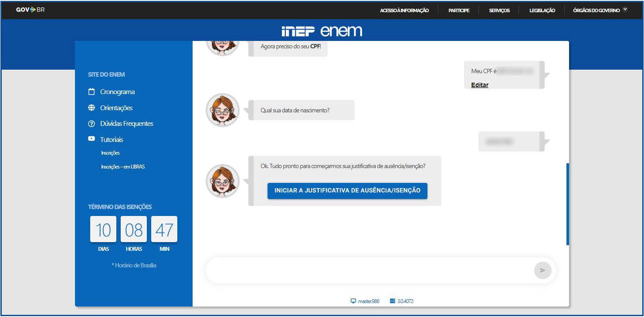Click the GOV.BR logo

[30, 10]
